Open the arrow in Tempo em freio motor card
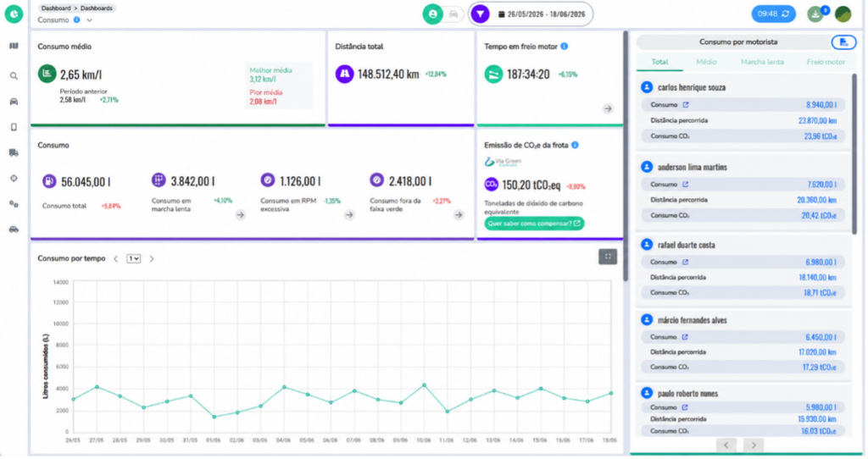Image resolution: width=868 pixels, height=459 pixels. coord(608,109)
